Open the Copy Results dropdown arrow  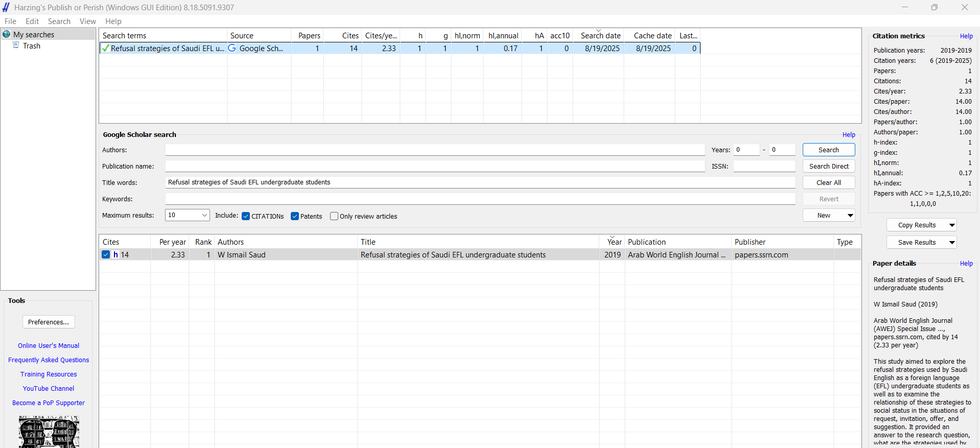pyautogui.click(x=952, y=225)
